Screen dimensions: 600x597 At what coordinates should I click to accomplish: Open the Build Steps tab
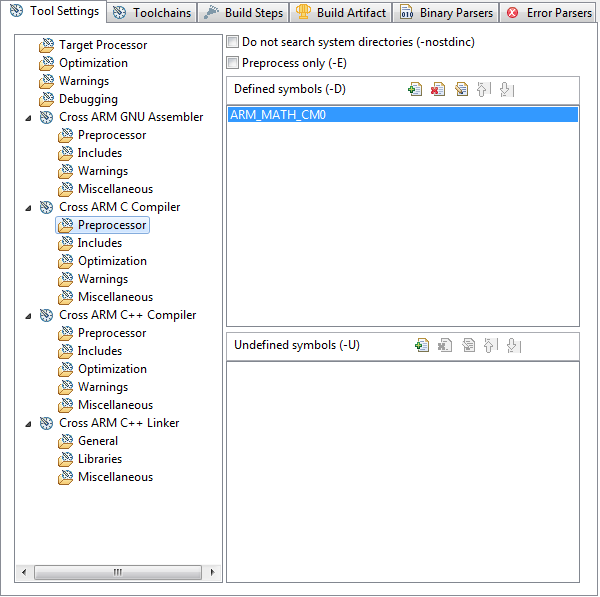point(243,13)
